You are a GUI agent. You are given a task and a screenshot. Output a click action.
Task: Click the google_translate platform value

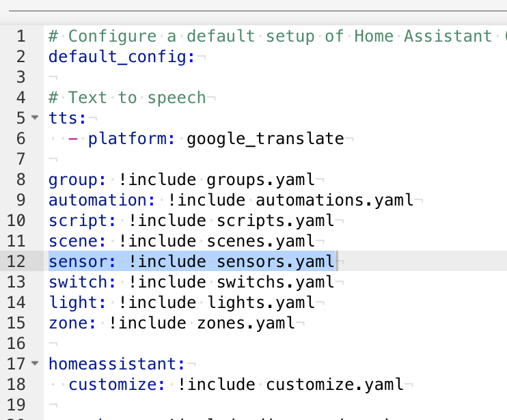click(x=265, y=139)
